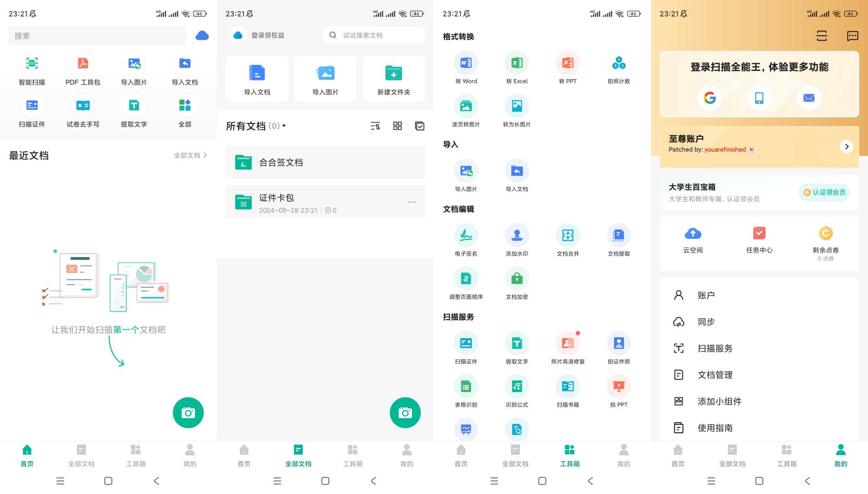The image size is (868, 494).
Task: Switch to 工具箱 tab on home screen
Action: click(x=136, y=456)
